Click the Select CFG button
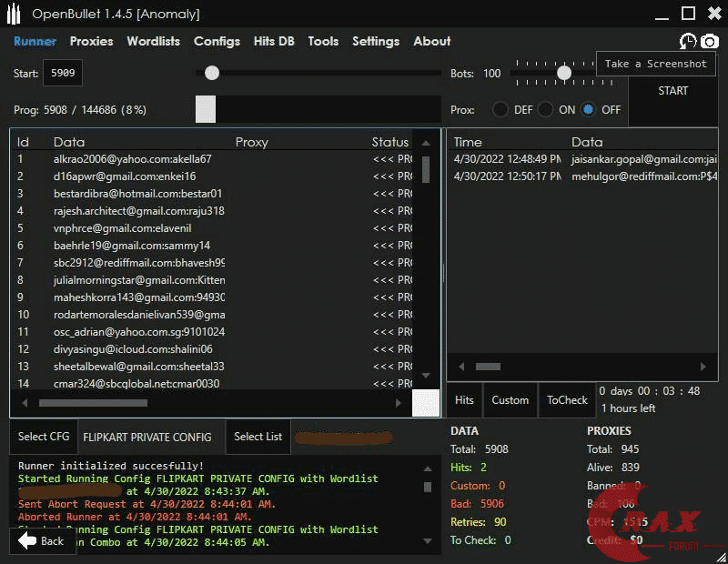 point(44,437)
